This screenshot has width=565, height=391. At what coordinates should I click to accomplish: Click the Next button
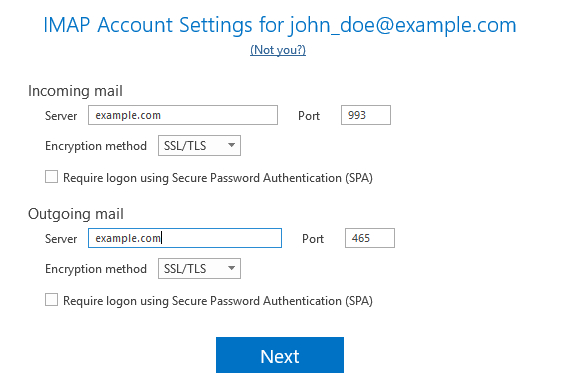(x=280, y=355)
